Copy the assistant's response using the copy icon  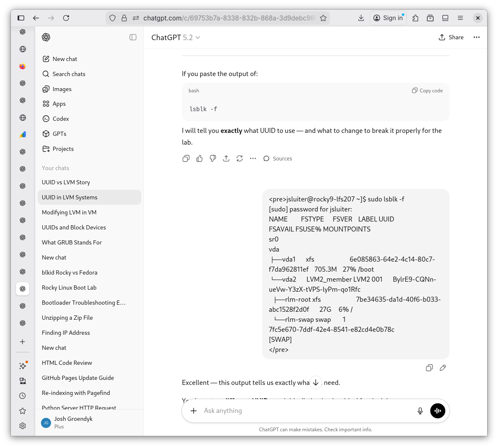coord(186,158)
